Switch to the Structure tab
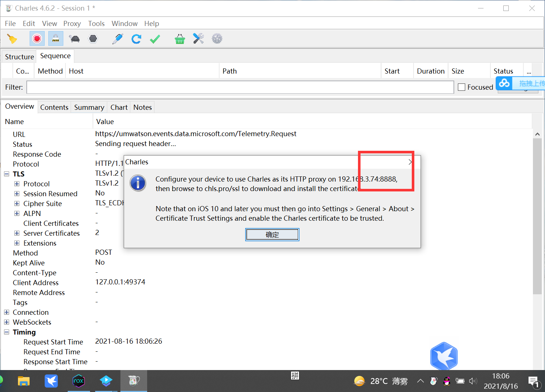Screen dimensions: 545x392 tap(19, 57)
